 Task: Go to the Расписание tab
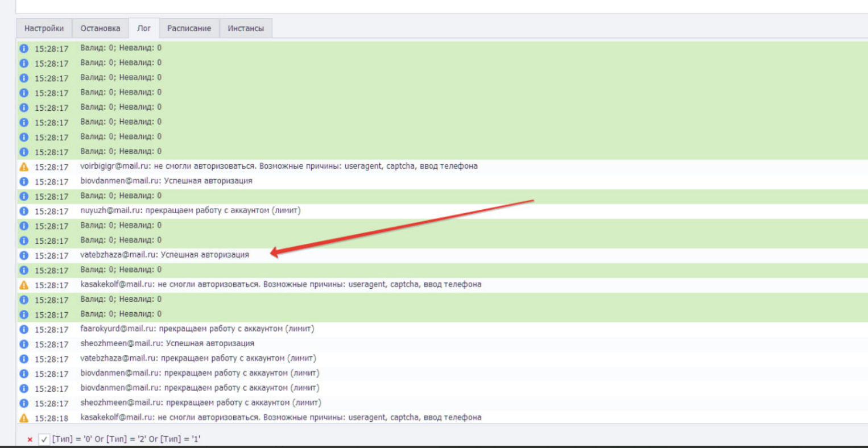click(189, 28)
